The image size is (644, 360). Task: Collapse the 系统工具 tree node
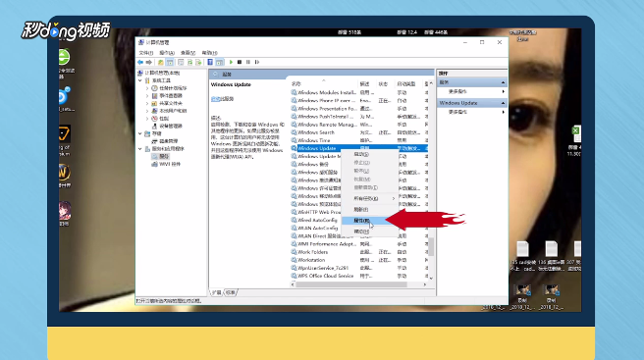[x=140, y=80]
